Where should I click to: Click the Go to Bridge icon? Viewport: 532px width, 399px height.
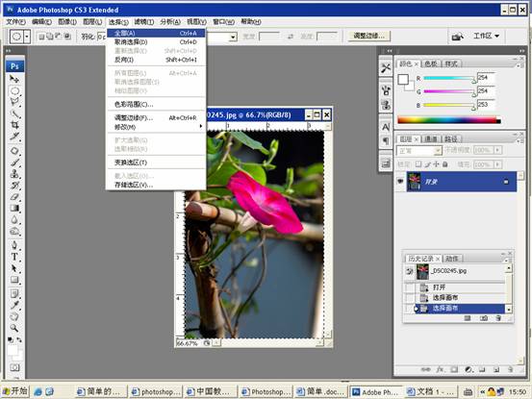click(x=458, y=36)
